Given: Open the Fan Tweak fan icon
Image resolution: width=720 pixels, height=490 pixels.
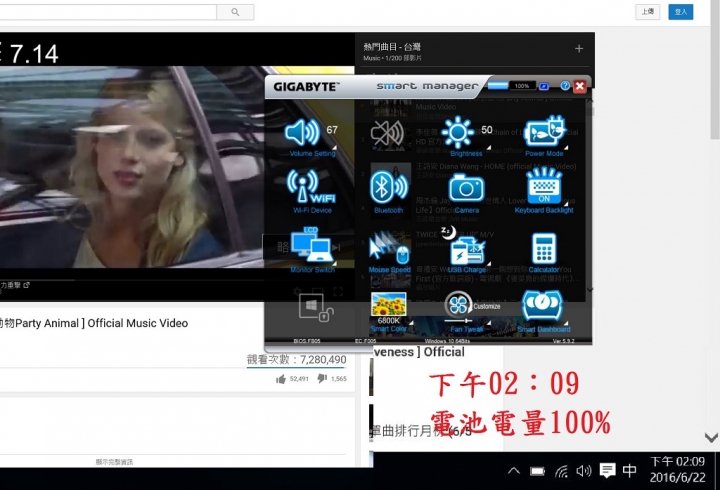Looking at the screenshot, I should pos(458,304).
